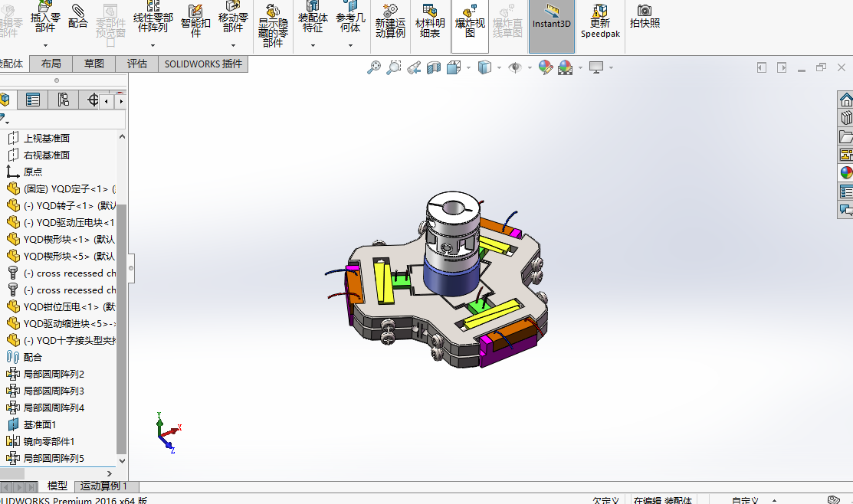The width and height of the screenshot is (853, 504).
Task: Click View Settings monitor icon
Action: pyautogui.click(x=596, y=67)
